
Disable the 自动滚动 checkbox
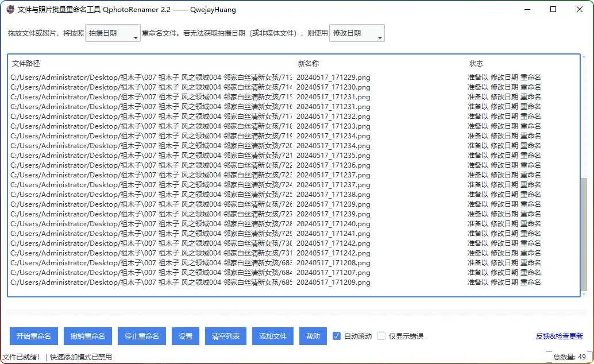pyautogui.click(x=337, y=336)
